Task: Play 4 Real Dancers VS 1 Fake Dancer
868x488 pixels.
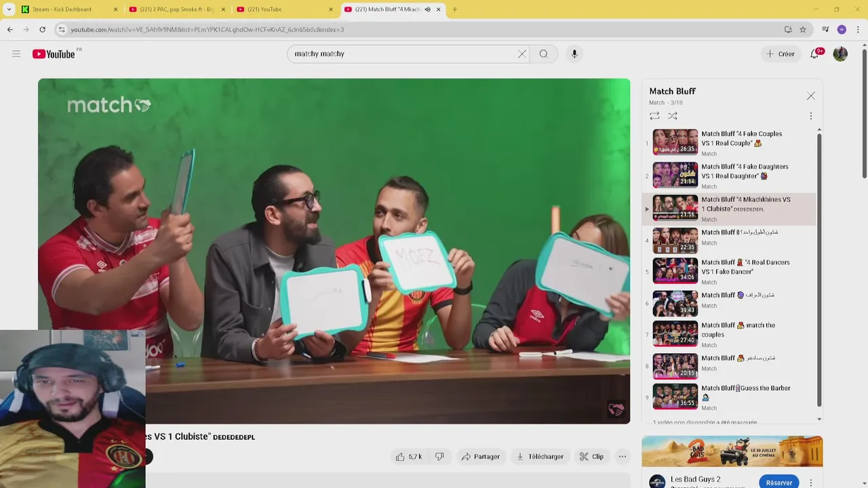Action: coord(729,271)
